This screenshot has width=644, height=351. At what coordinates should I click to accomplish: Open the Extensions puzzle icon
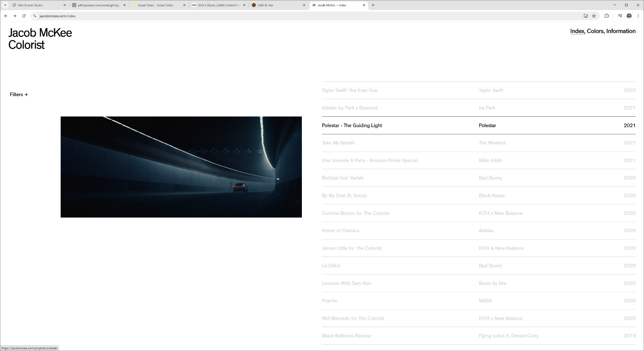(606, 16)
